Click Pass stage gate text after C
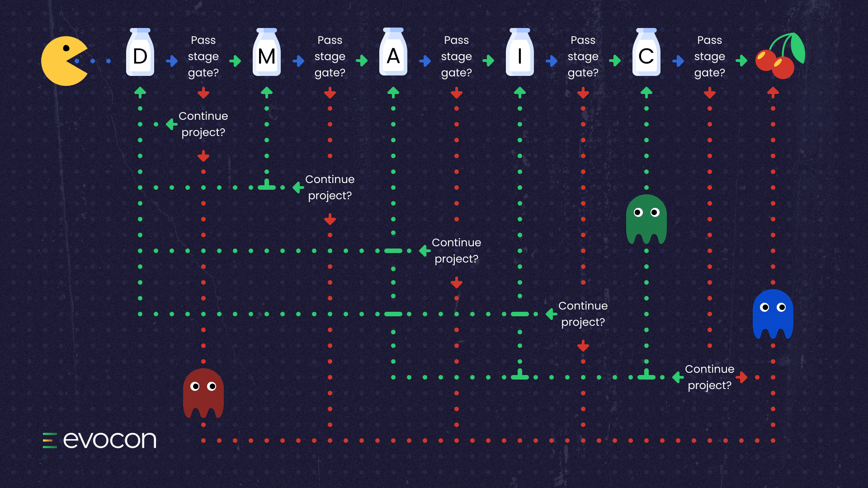 click(x=710, y=56)
